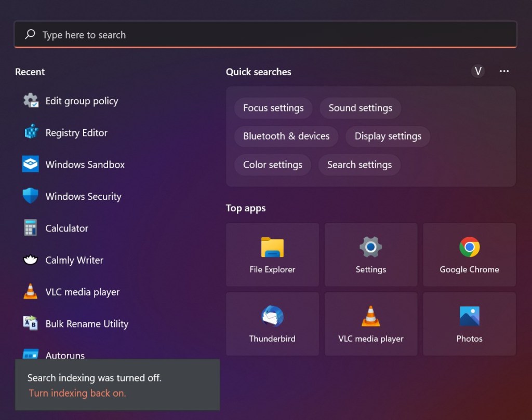Choose Bluetooth & devices quick search
532x420 pixels.
[286, 136]
